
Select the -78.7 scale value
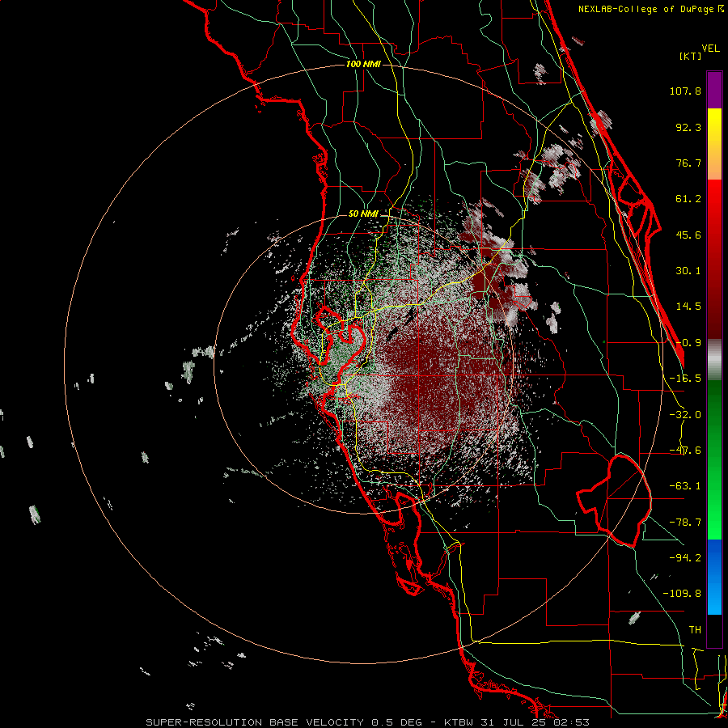[685, 523]
